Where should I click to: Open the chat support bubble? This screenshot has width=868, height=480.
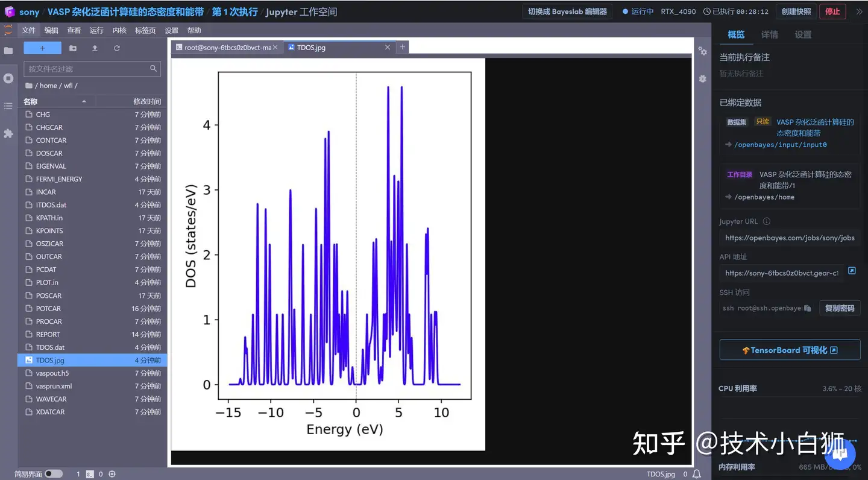tap(840, 455)
